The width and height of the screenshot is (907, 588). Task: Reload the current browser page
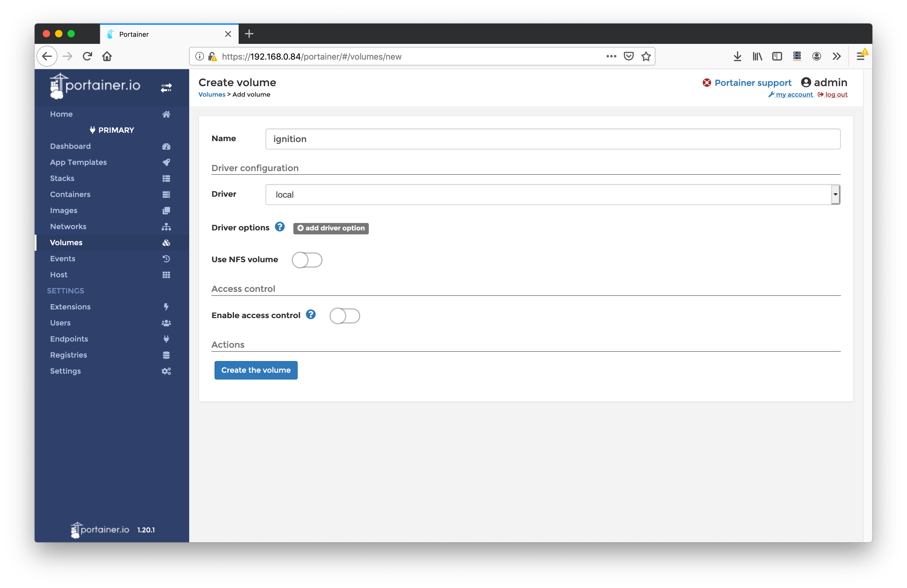[87, 57]
